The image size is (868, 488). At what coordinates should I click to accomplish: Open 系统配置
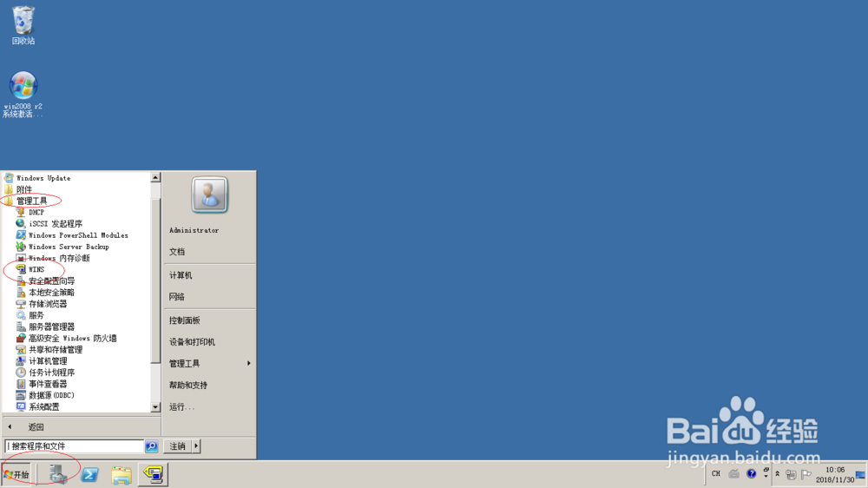point(43,407)
